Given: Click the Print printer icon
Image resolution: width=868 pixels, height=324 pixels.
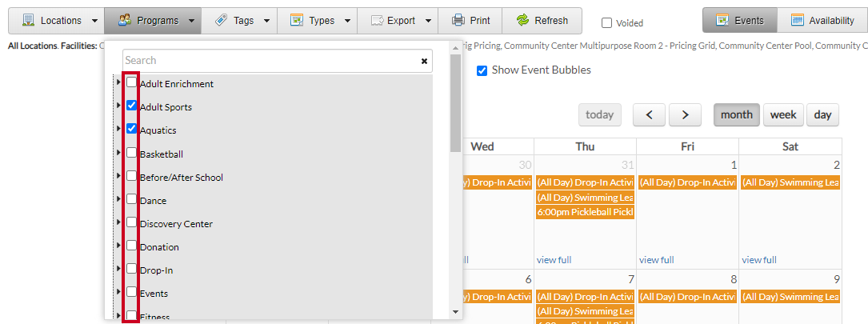Looking at the screenshot, I should (458, 21).
